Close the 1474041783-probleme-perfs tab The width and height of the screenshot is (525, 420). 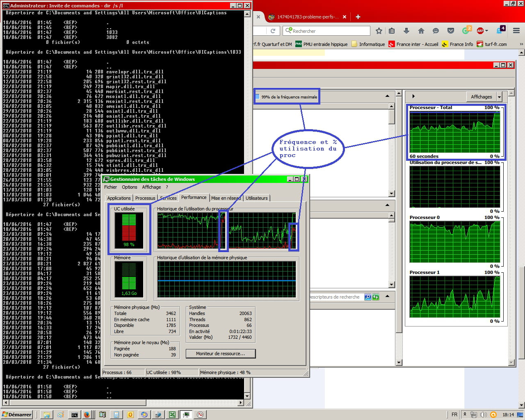(x=345, y=17)
